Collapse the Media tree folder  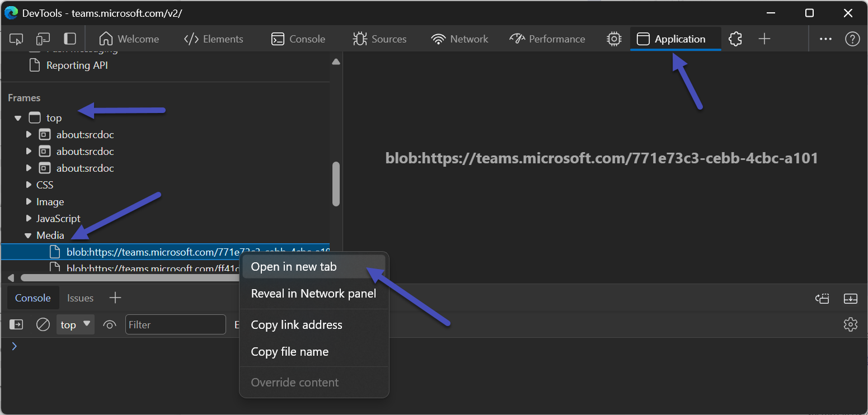pyautogui.click(x=28, y=235)
